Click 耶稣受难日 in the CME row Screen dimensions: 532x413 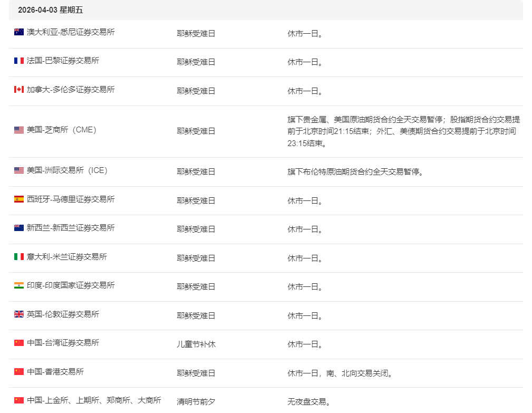(x=196, y=131)
